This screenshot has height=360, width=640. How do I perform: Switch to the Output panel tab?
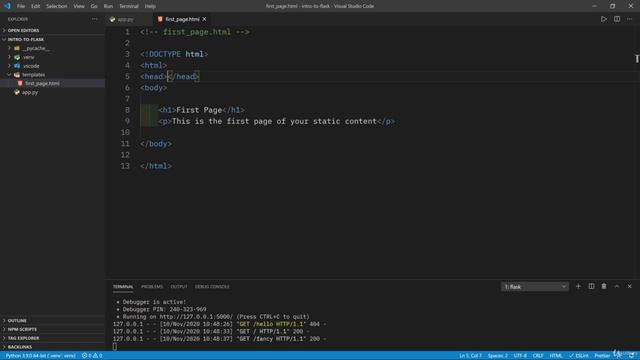[179, 287]
